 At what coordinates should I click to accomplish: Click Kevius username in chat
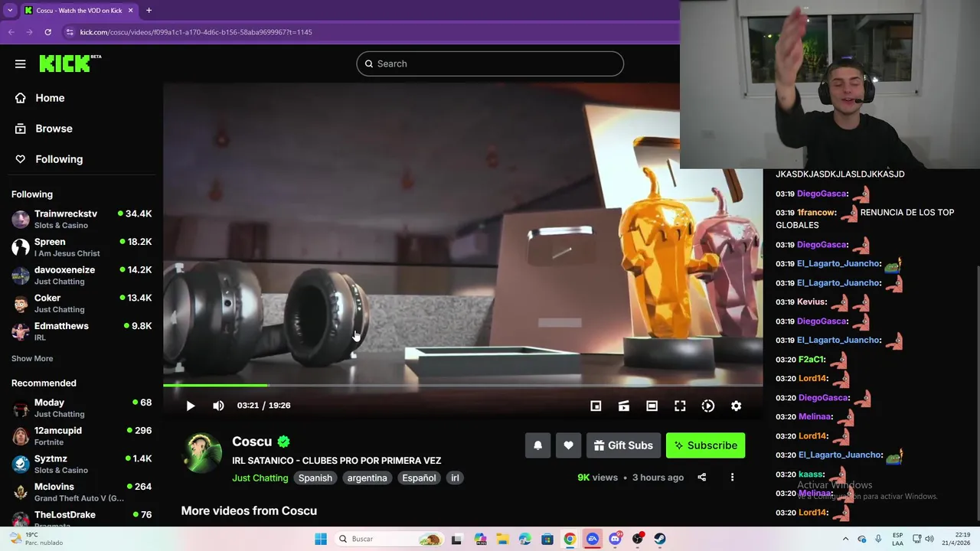(811, 302)
